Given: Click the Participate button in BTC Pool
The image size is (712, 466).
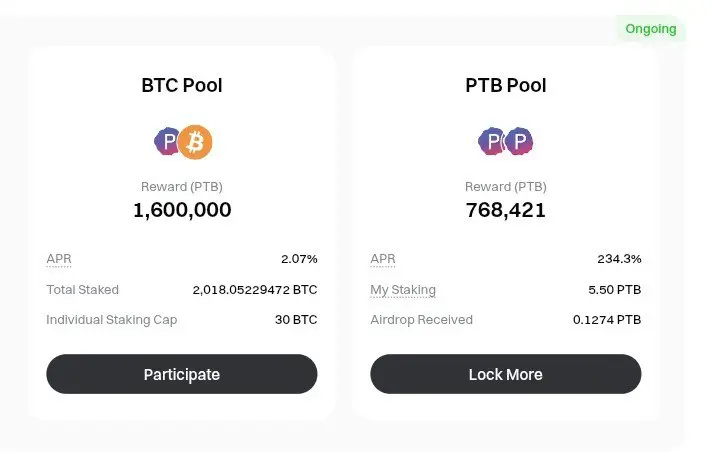Looking at the screenshot, I should (x=182, y=374).
